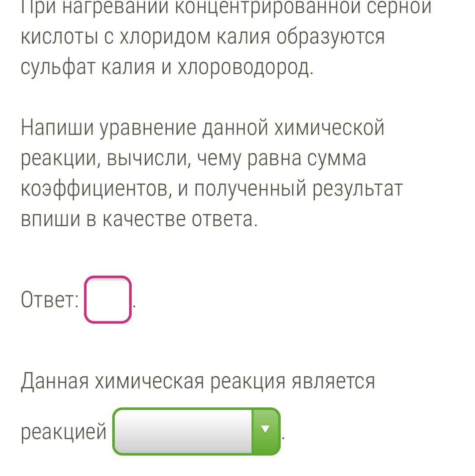This screenshot has width=475, height=476.
Task: Click the word "впиши"
Action: 50,219
